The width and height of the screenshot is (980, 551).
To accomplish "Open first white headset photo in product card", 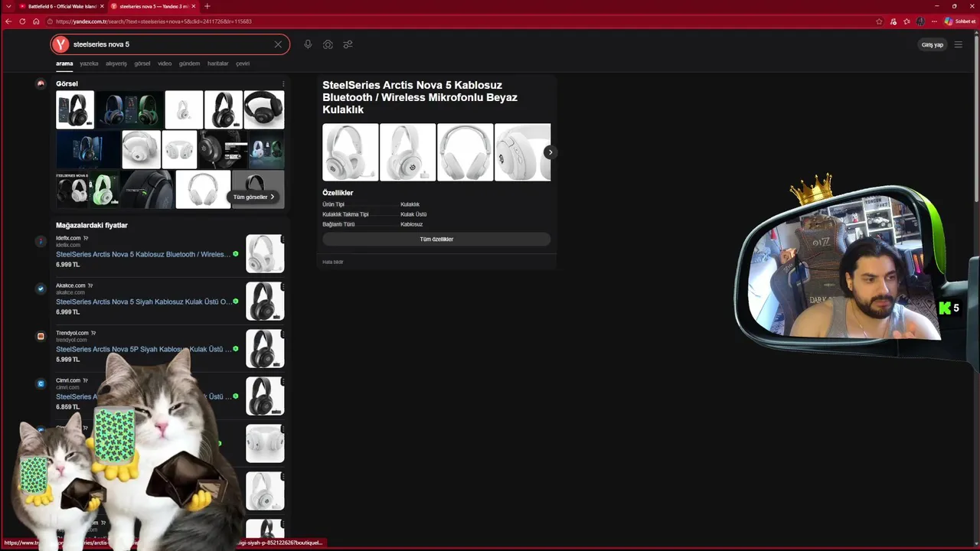I will click(351, 152).
